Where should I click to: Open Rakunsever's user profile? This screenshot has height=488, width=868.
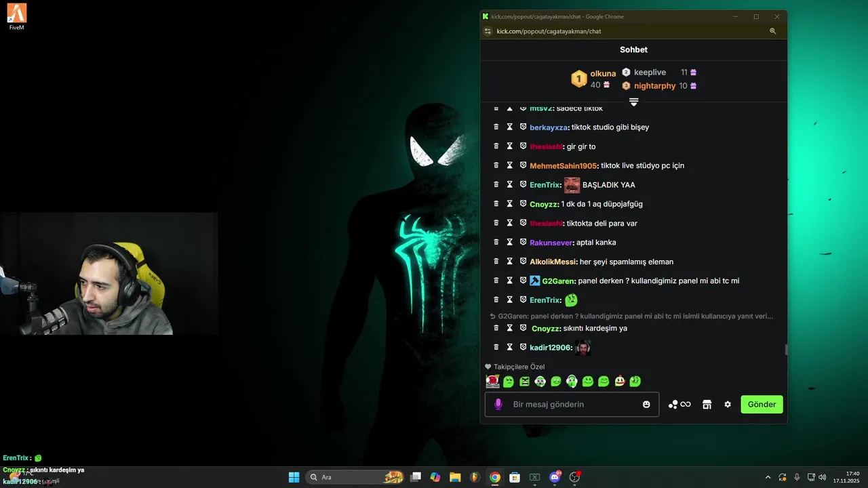551,243
